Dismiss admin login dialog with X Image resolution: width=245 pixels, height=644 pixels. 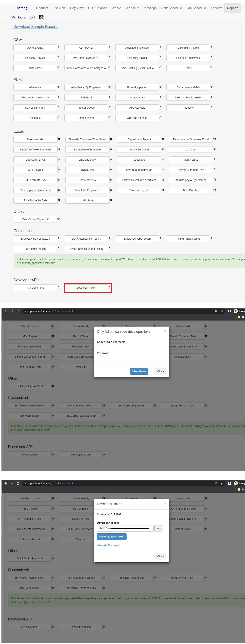tap(165, 331)
